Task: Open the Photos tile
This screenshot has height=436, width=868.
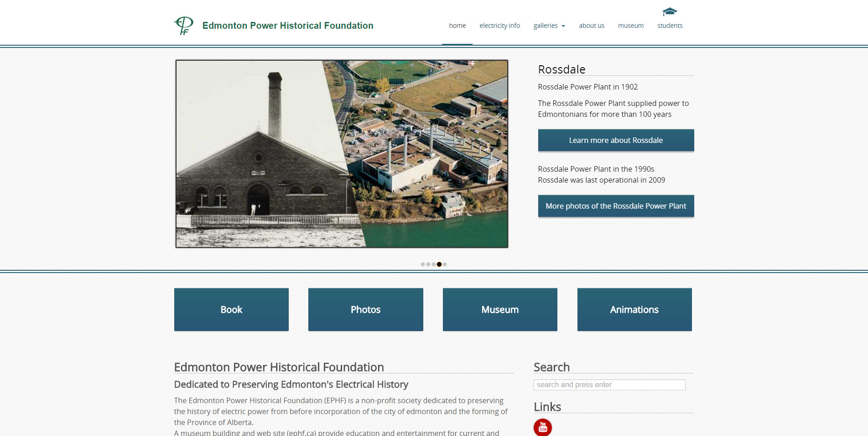Action: (365, 310)
